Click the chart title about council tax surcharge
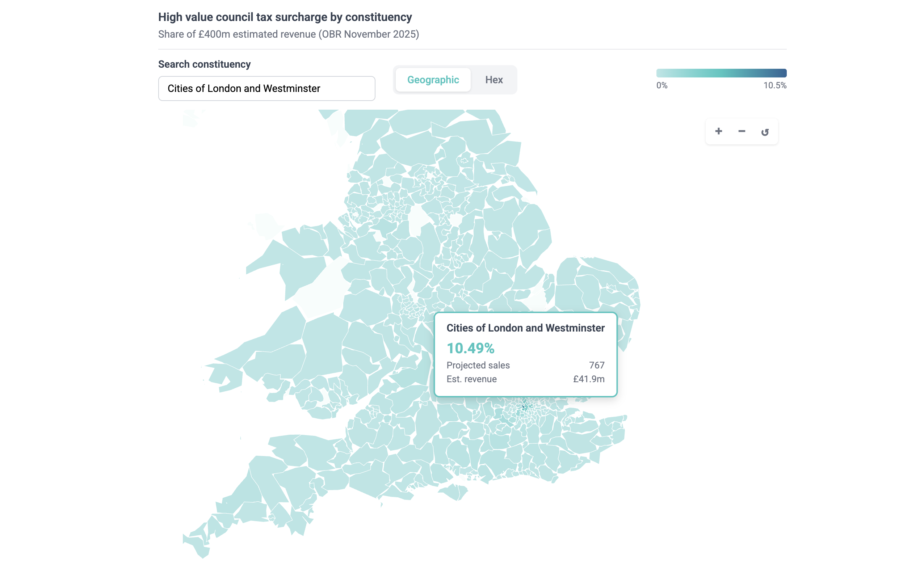The image size is (924, 582). [x=285, y=17]
